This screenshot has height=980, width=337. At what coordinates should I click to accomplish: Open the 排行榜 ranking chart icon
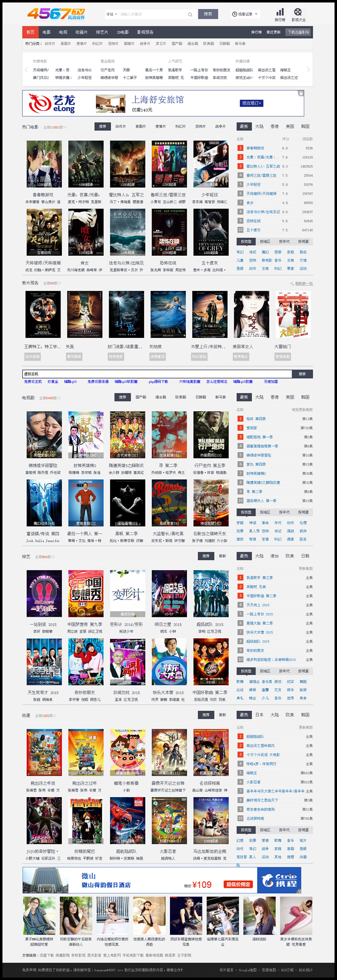(x=280, y=12)
